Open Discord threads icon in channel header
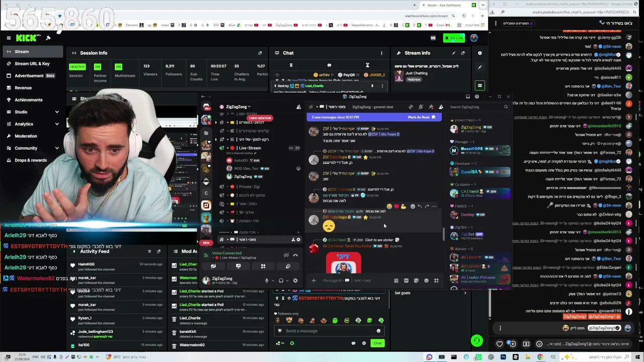Viewport: 644px width, 362px height. tap(411, 107)
